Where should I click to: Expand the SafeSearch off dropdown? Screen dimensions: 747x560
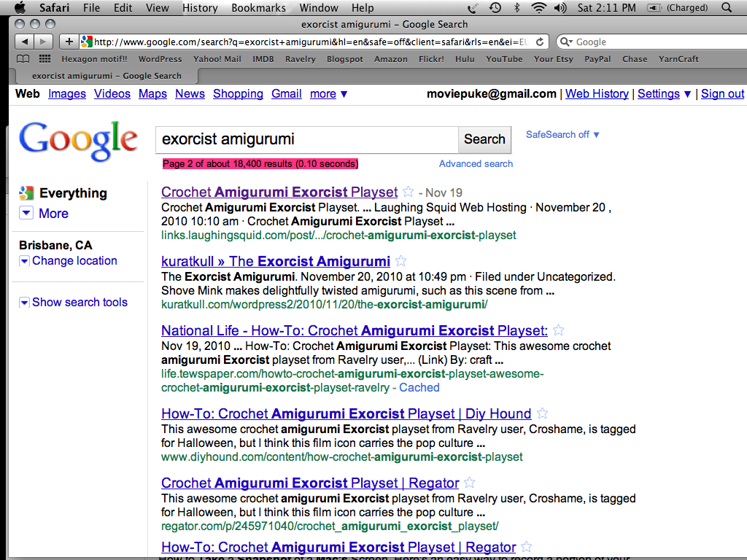click(562, 135)
